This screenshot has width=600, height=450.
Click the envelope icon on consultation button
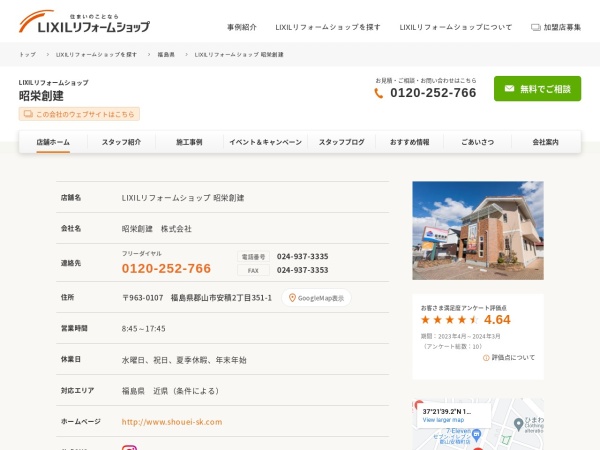509,89
